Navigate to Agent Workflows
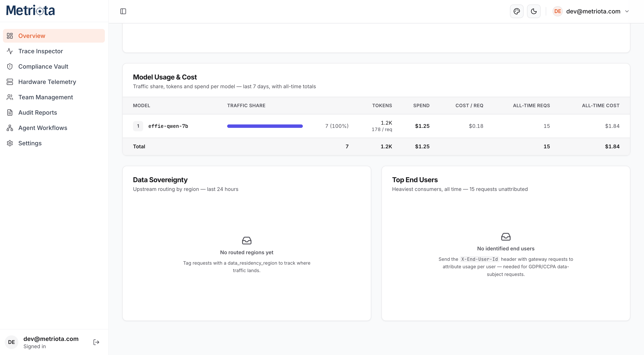644x355 pixels. (x=54, y=128)
